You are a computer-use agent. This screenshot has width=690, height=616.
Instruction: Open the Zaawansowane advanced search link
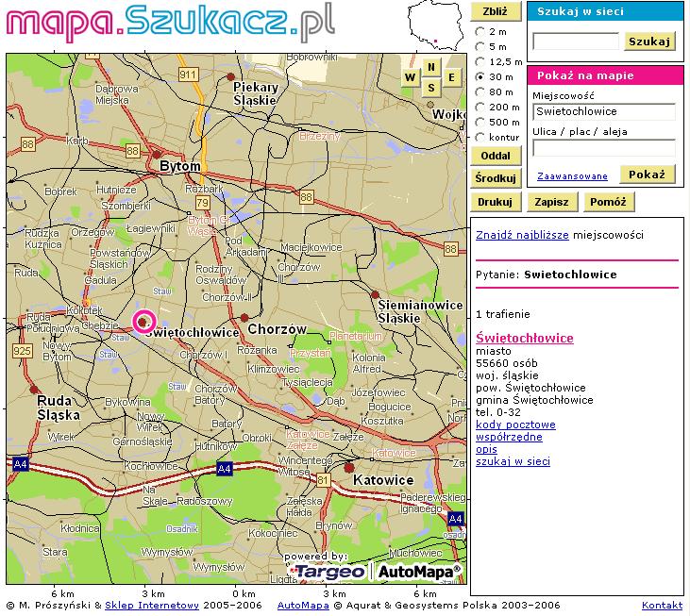[x=572, y=176]
